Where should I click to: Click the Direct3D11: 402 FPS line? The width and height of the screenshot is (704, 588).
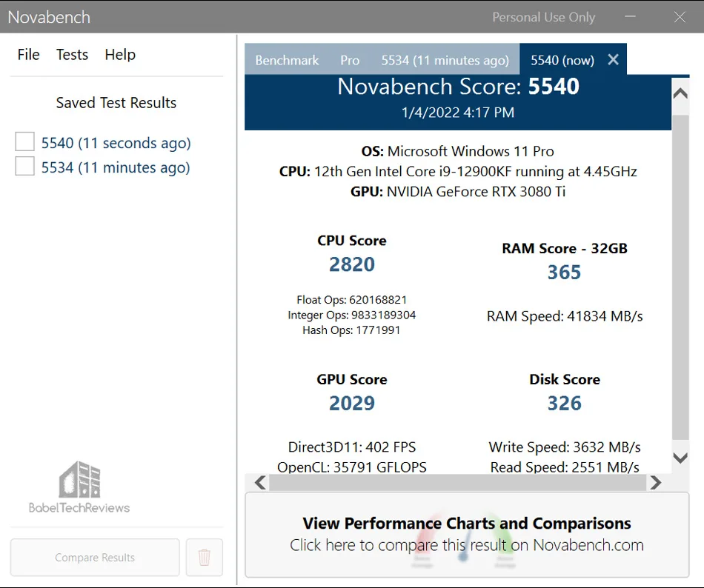pyautogui.click(x=352, y=447)
